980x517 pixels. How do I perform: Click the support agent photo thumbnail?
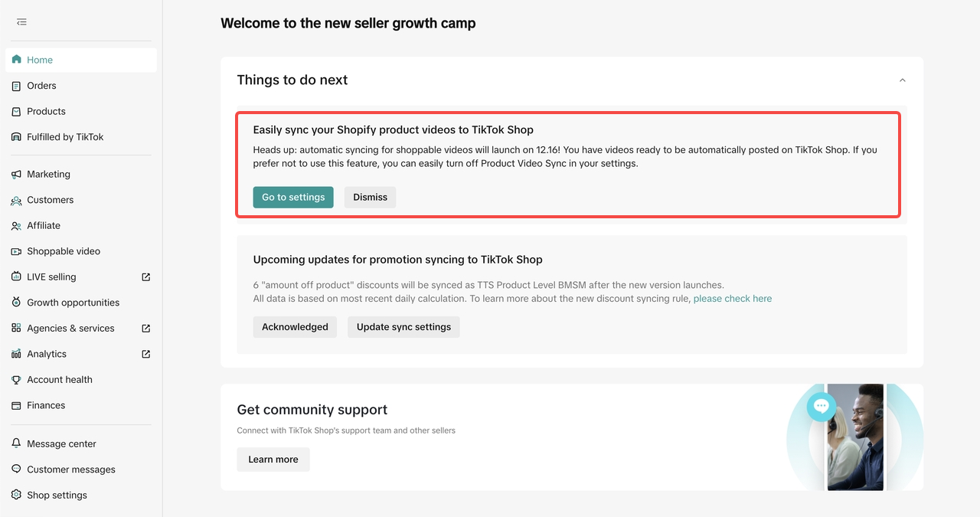pos(855,437)
